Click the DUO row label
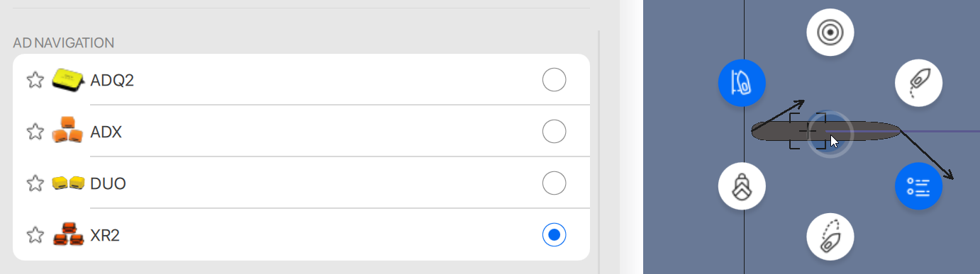The height and width of the screenshot is (274, 980). (108, 183)
